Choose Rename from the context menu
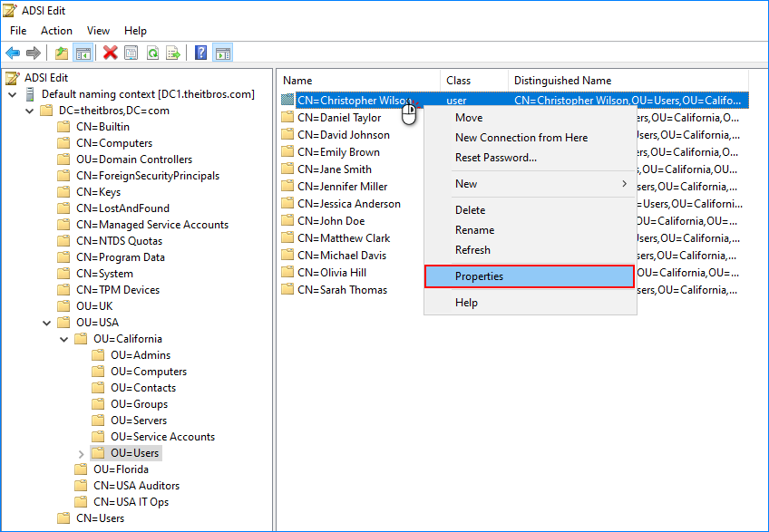 click(531, 230)
